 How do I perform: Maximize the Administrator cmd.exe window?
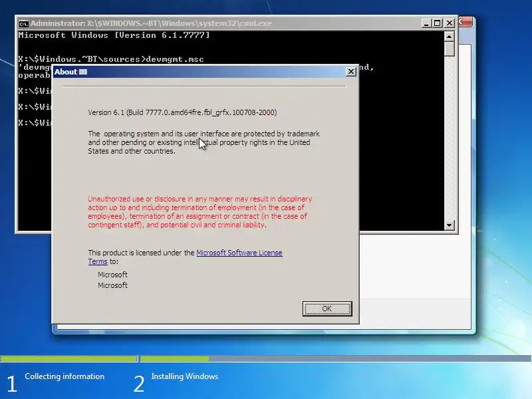click(x=438, y=23)
